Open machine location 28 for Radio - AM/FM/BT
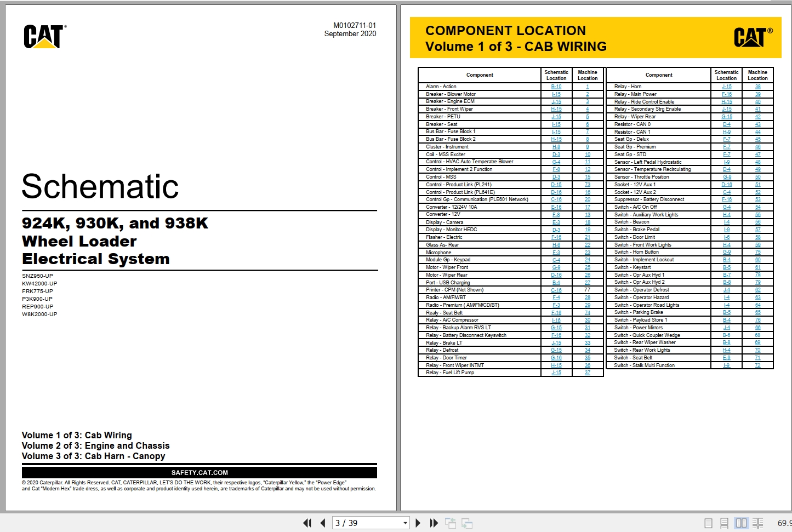 pos(587,298)
